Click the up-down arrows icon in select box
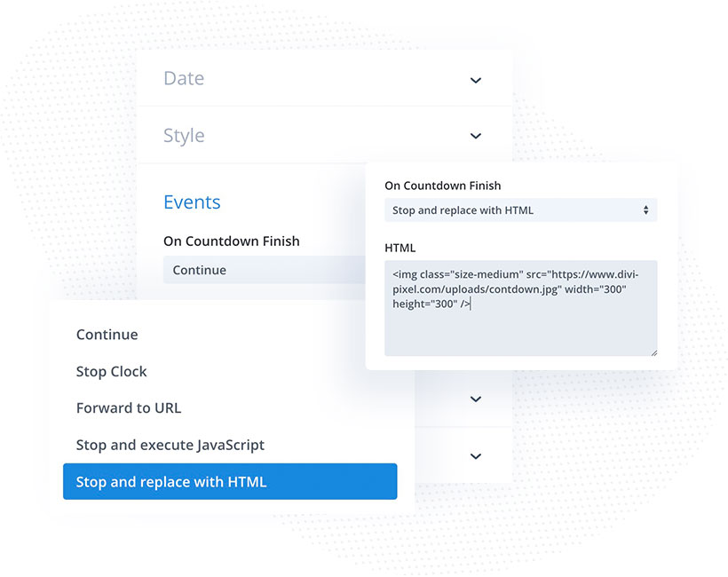 point(645,210)
